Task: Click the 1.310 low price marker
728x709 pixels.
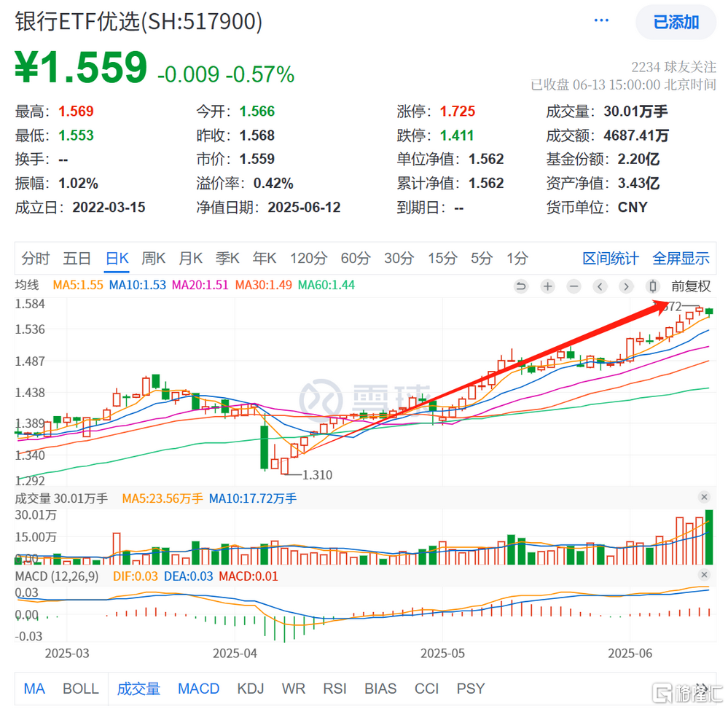Action: pos(317,475)
